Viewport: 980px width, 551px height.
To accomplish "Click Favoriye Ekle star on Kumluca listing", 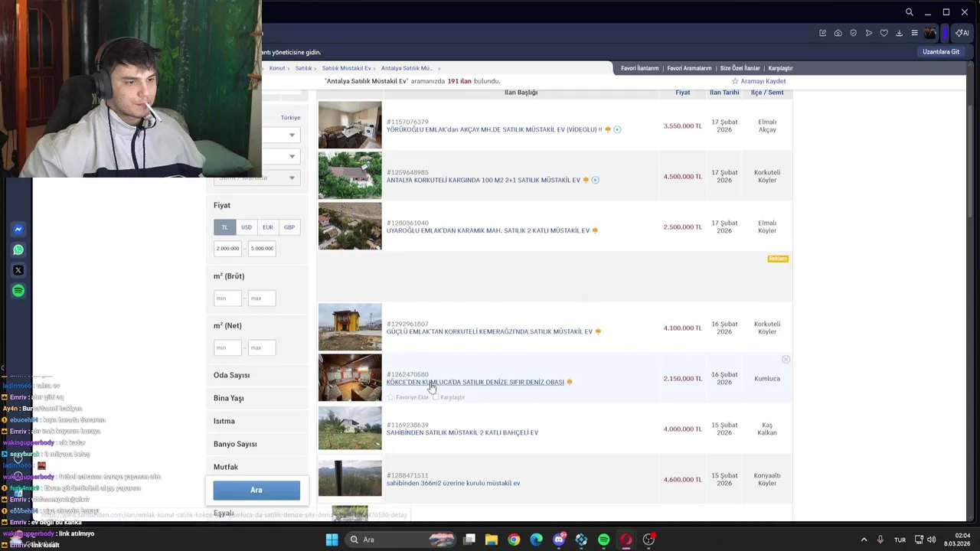I will [x=390, y=397].
